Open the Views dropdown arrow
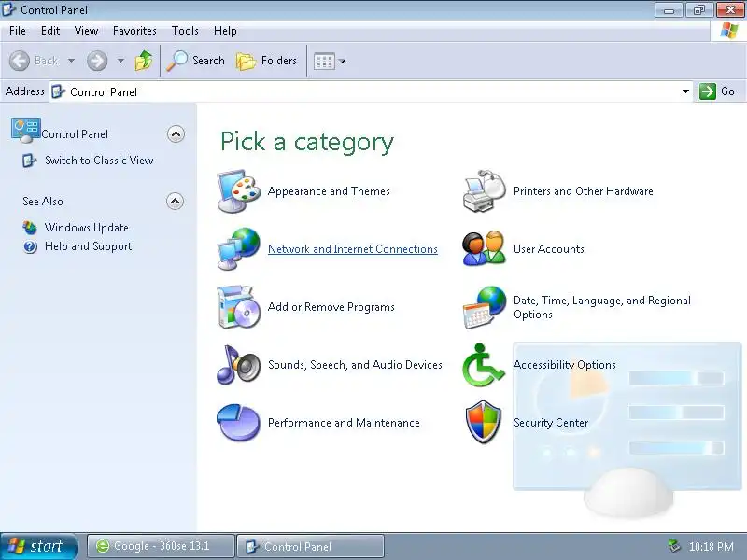 coord(342,62)
